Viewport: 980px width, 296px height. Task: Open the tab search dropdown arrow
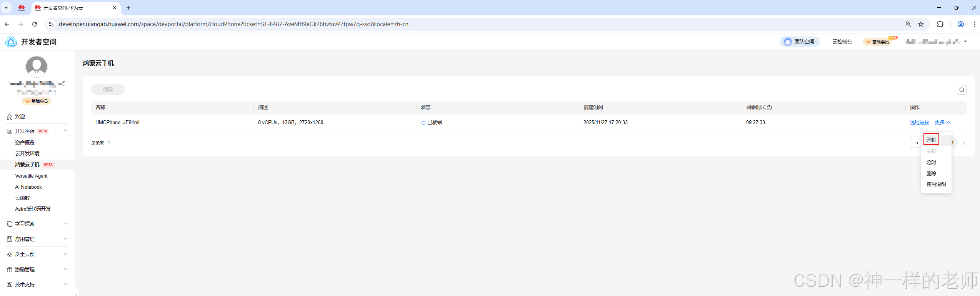point(6,8)
